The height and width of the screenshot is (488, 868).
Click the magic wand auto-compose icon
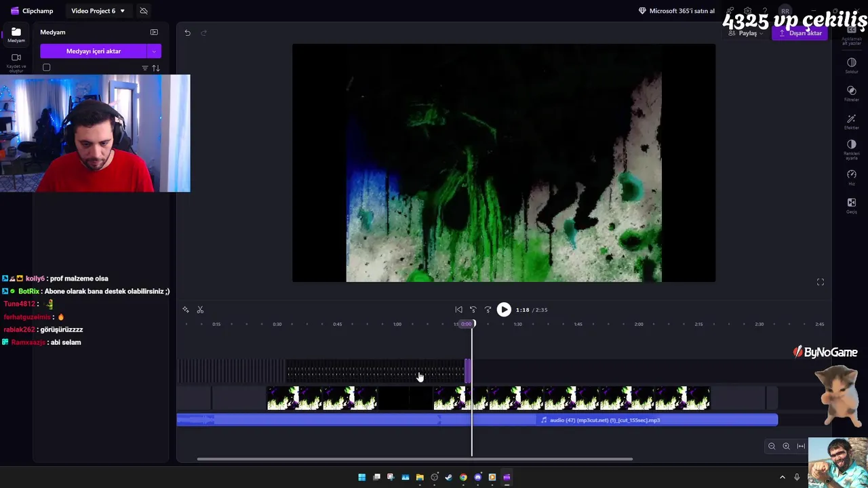click(x=186, y=310)
